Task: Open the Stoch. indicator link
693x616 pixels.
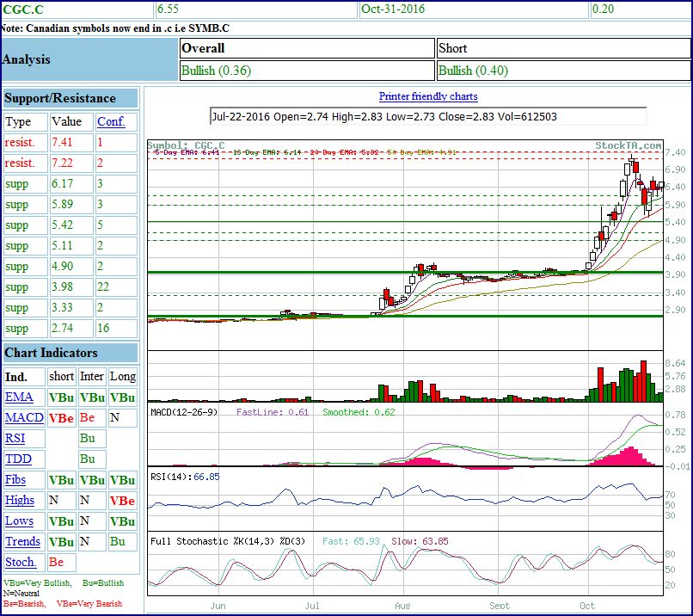Action: coord(21,563)
